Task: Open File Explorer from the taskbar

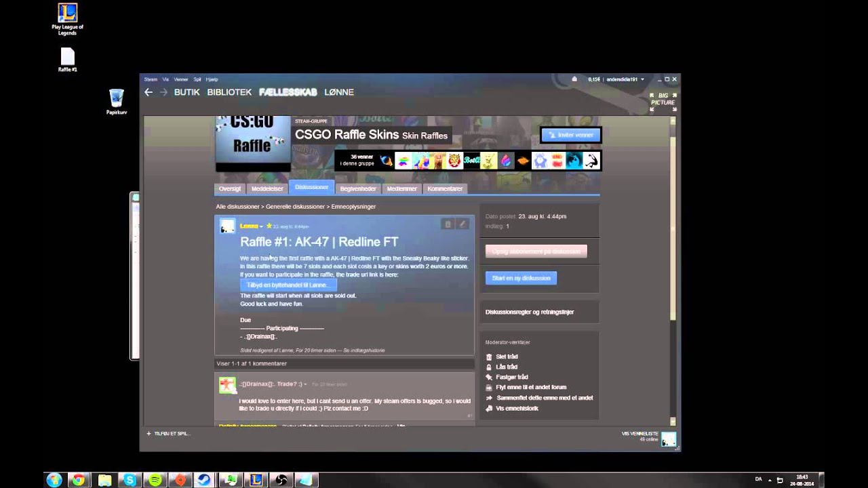Action: pyautogui.click(x=104, y=480)
